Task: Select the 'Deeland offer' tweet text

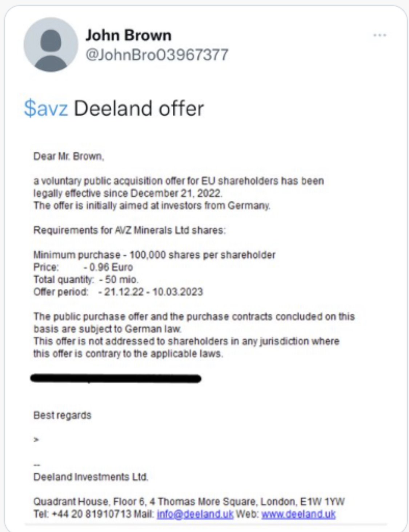Action: (139, 108)
